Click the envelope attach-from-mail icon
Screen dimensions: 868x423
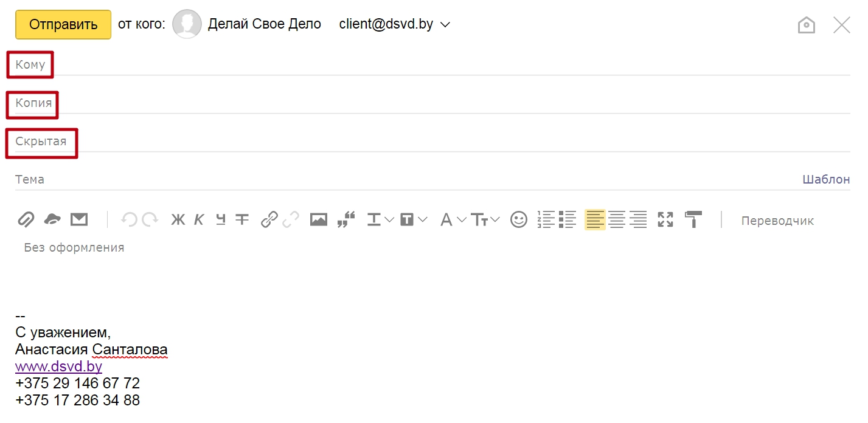(x=79, y=219)
